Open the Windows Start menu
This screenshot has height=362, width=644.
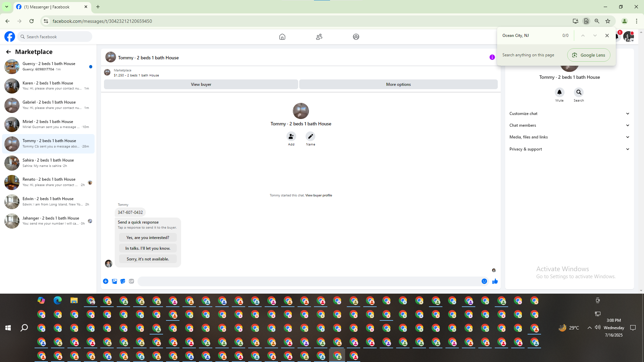8,328
